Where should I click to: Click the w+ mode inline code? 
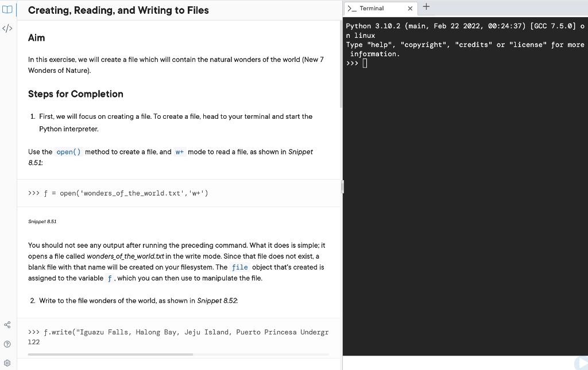tap(180, 151)
